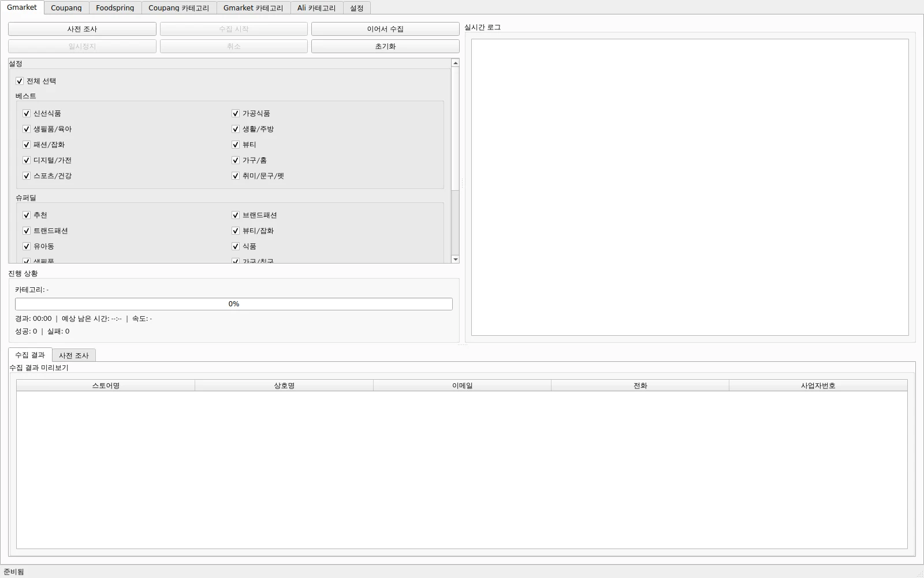
Task: Open the Coupang 카테고리 tab
Action: pyautogui.click(x=179, y=8)
